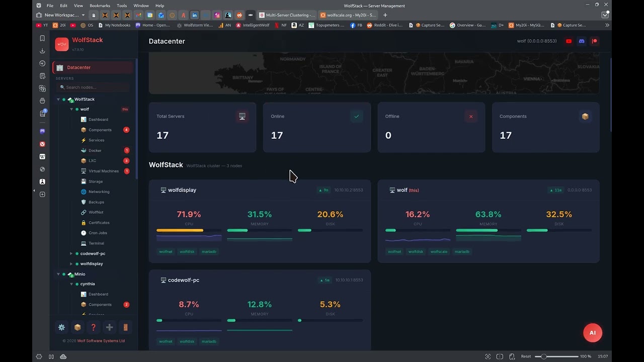Adjust the page zoom slider
The width and height of the screenshot is (644, 362).
click(556, 356)
